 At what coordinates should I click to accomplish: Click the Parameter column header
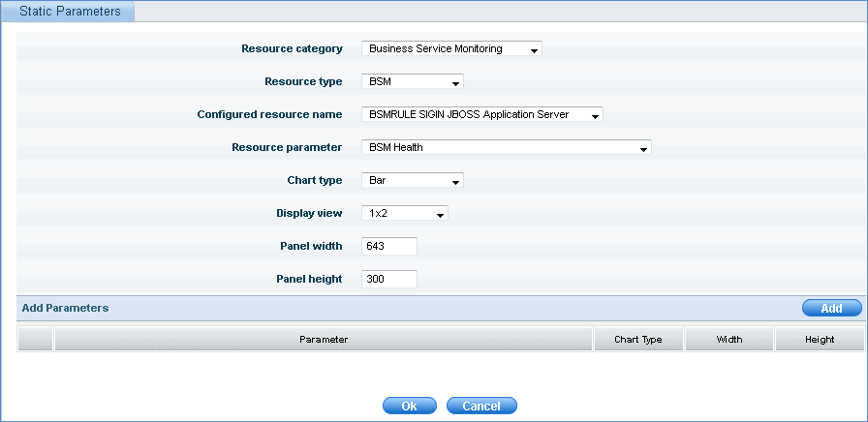(x=324, y=340)
